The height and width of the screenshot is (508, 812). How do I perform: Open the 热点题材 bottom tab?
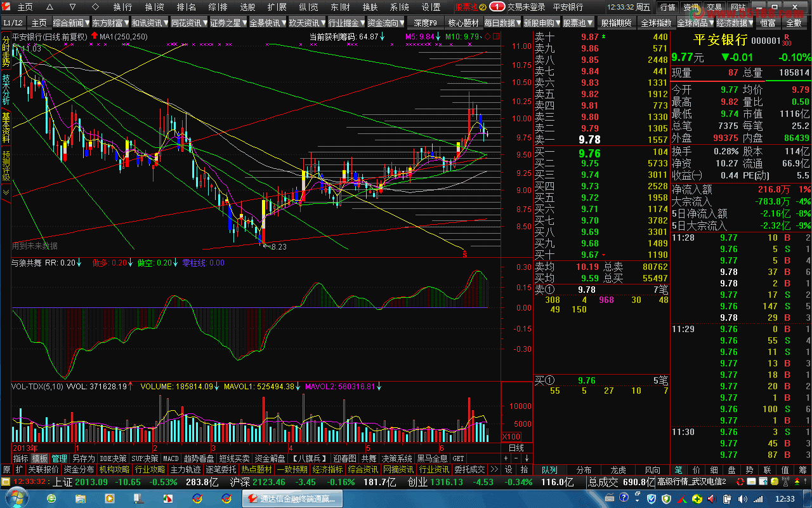[x=257, y=470]
